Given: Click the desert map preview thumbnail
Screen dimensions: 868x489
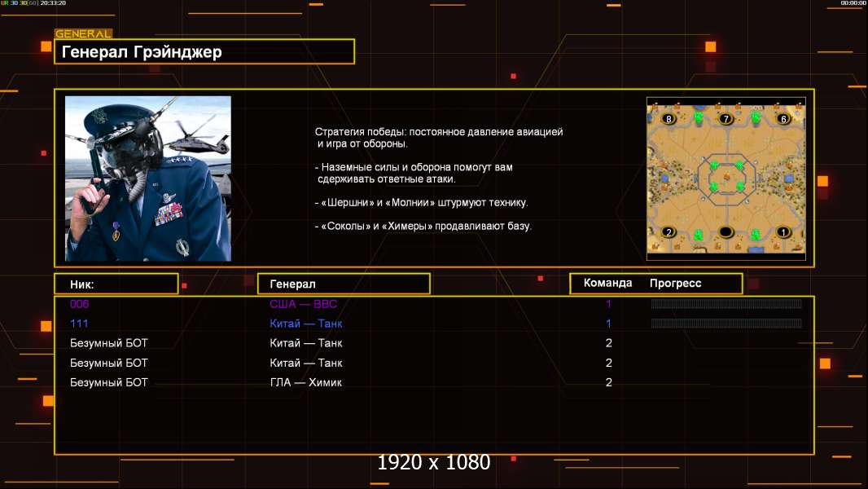Looking at the screenshot, I should [x=726, y=178].
